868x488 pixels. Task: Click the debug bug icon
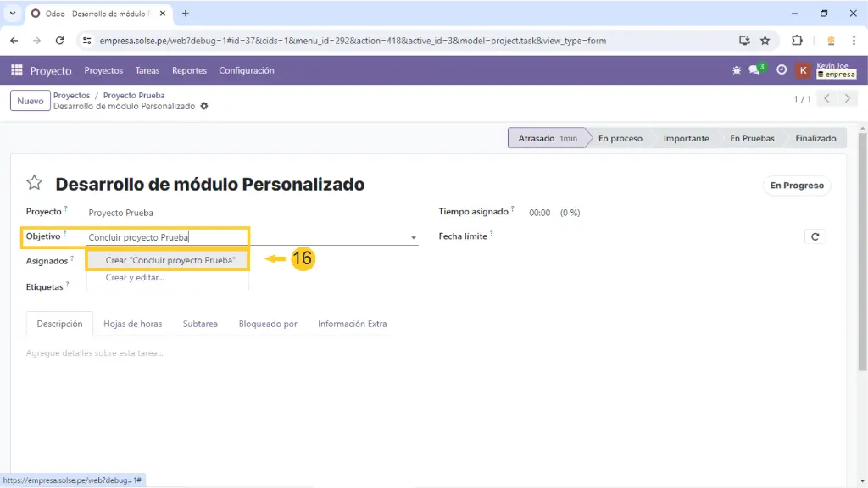tap(737, 70)
